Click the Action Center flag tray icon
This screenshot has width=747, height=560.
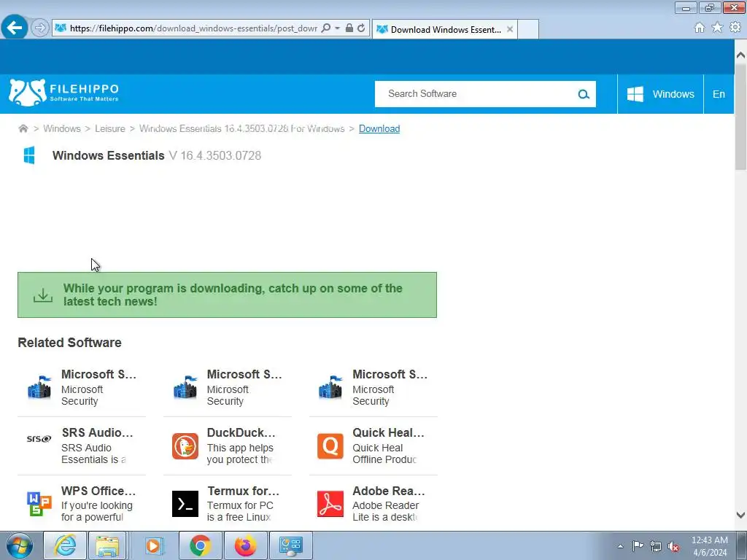(x=638, y=545)
